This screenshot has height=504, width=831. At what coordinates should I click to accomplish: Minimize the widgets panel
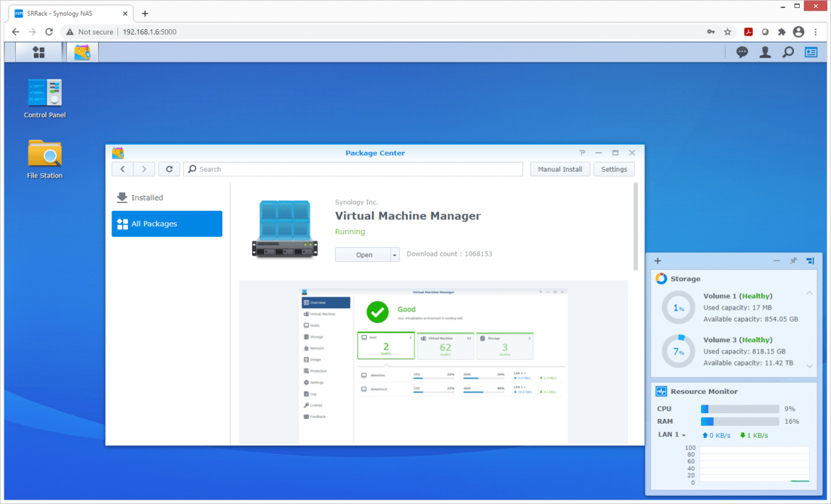pos(776,261)
